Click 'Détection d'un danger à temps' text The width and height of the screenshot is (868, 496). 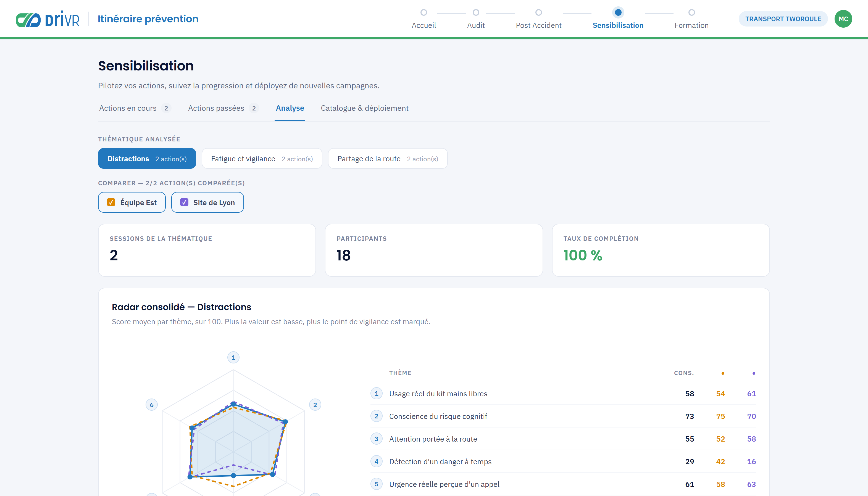pos(440,461)
